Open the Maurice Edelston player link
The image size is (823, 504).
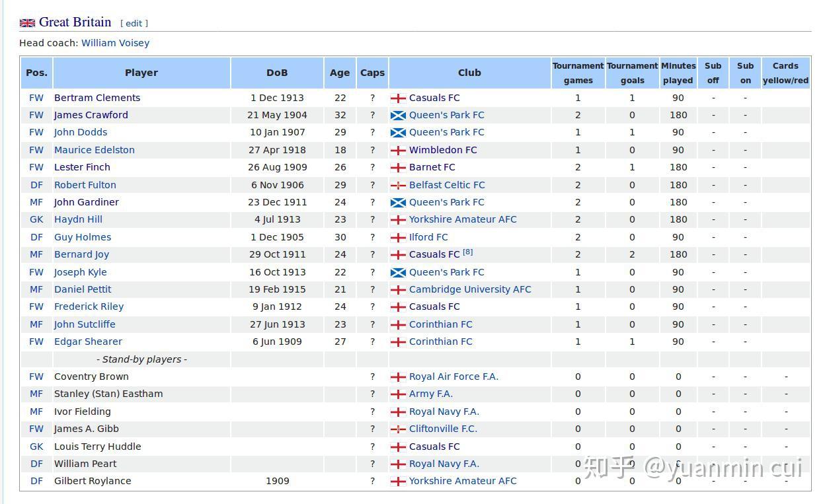(x=95, y=150)
